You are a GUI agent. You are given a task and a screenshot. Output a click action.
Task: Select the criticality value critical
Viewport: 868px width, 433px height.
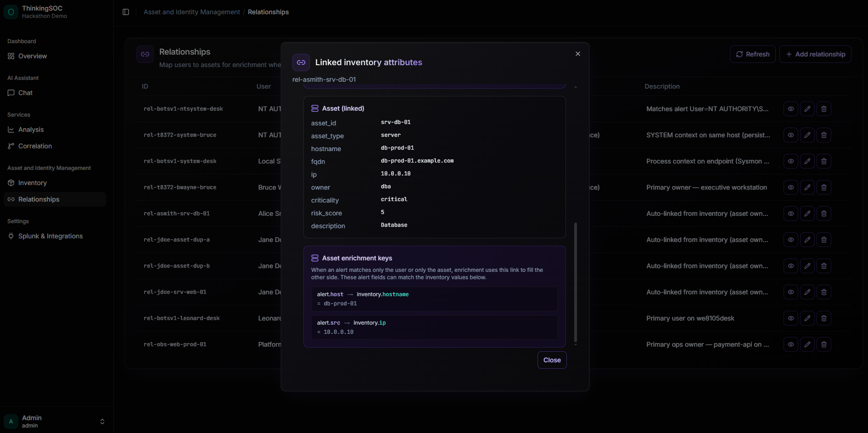394,199
